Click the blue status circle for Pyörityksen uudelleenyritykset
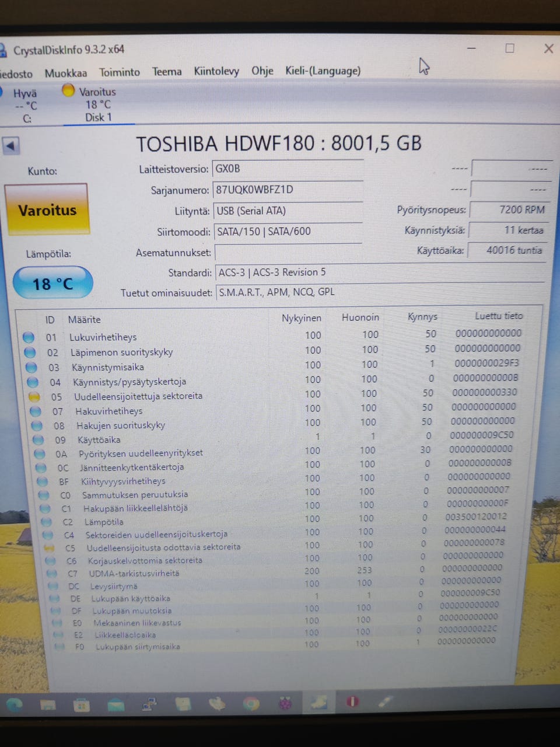The height and width of the screenshot is (747, 560). click(40, 454)
